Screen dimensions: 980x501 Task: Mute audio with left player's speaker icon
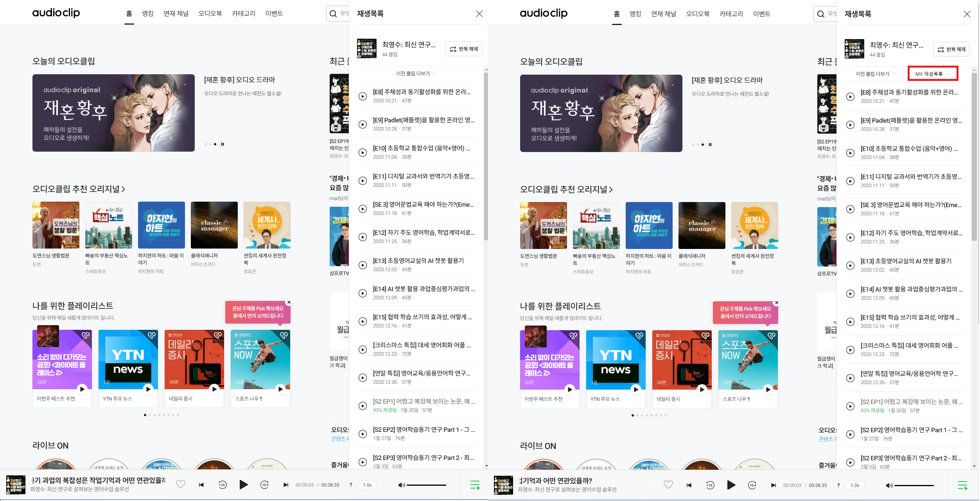click(x=401, y=485)
